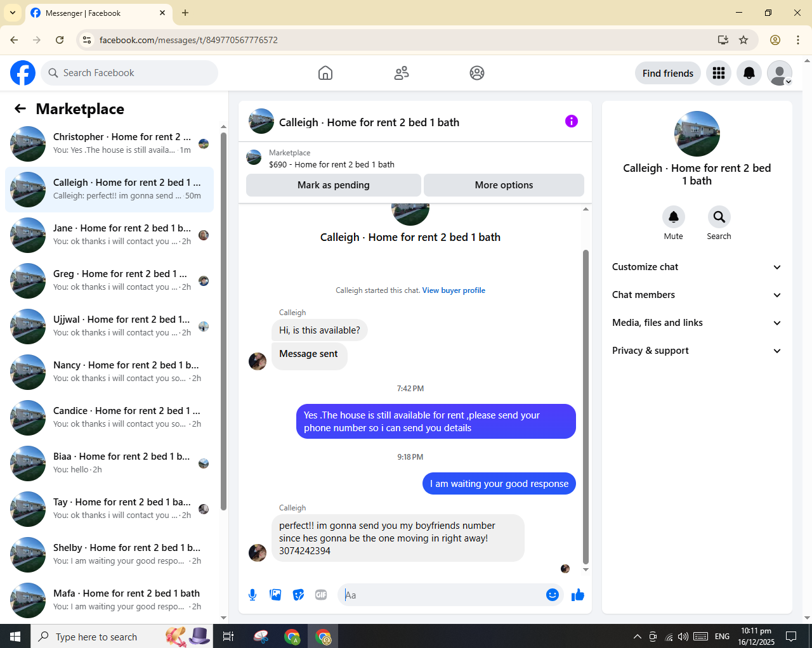
Task: Expand Chat members section
Action: coord(697,295)
